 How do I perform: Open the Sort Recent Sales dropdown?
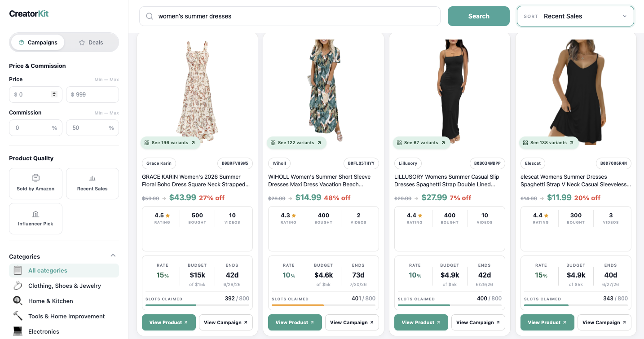point(575,16)
